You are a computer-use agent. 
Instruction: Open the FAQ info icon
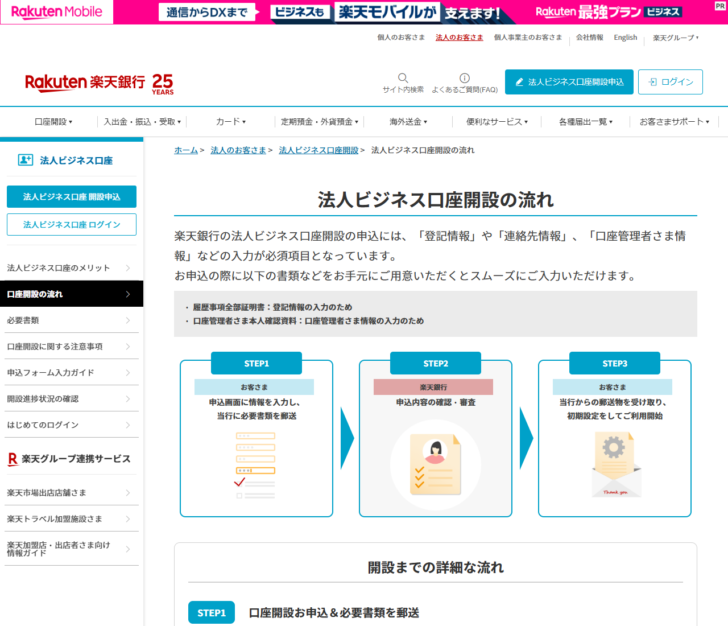tap(464, 78)
